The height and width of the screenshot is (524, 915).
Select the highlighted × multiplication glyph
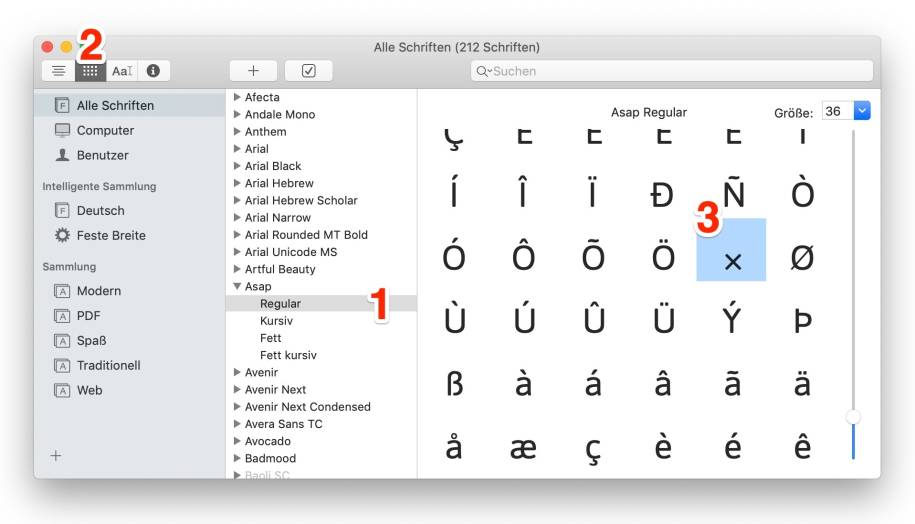point(731,250)
